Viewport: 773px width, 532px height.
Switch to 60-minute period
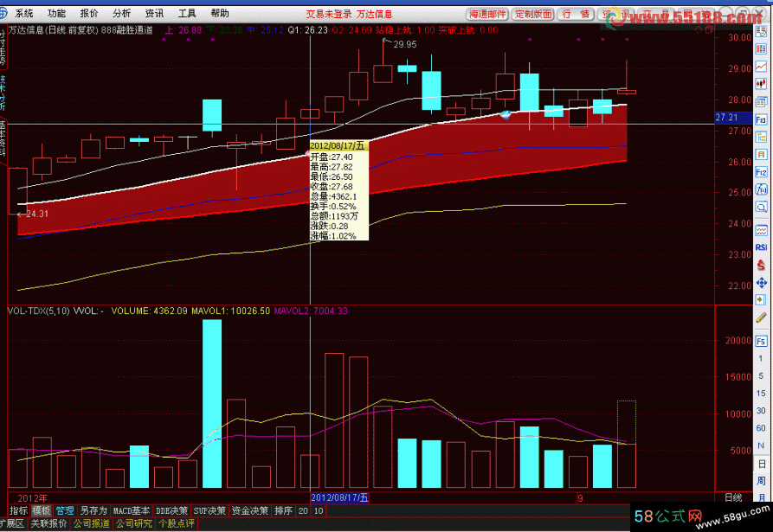coord(761,428)
